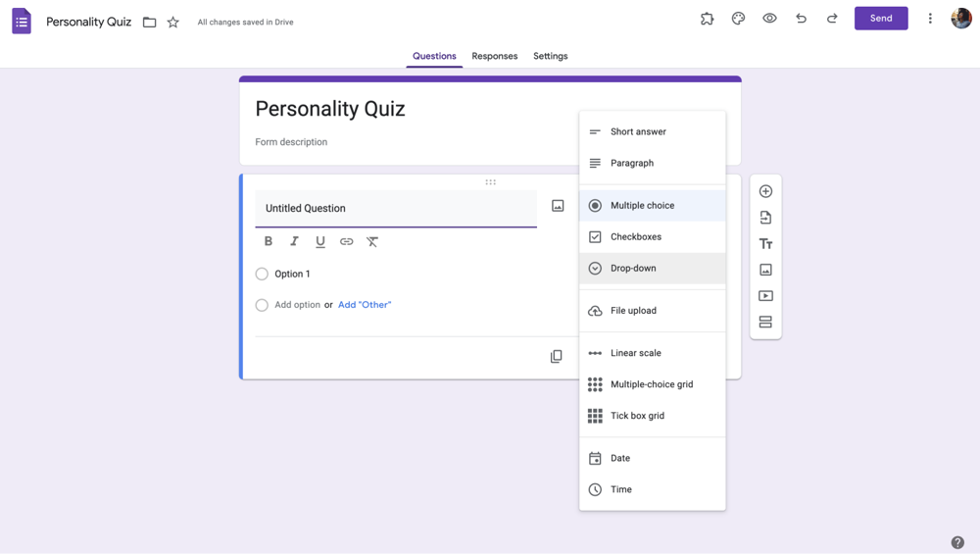The height and width of the screenshot is (554, 980).
Task: Select the Add option radio circle
Action: click(262, 305)
